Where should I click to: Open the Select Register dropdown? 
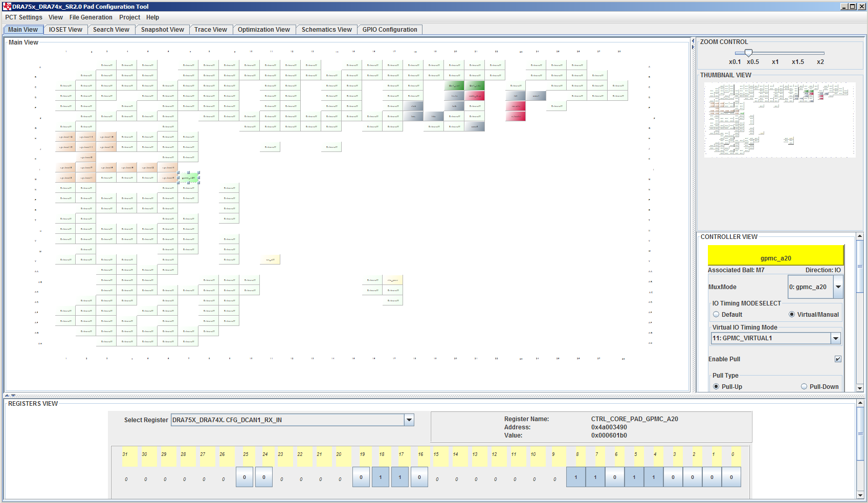[x=292, y=420]
